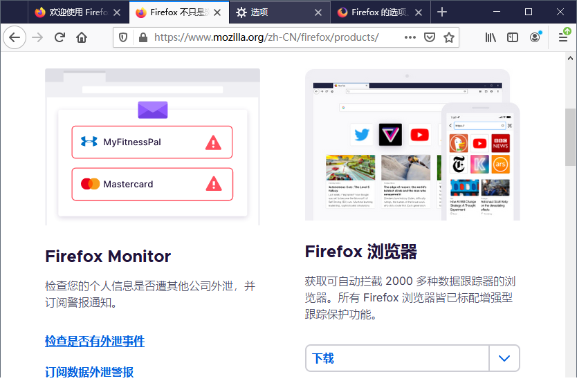Bookmark this page with the star
The height and width of the screenshot is (392, 577).
448,37
